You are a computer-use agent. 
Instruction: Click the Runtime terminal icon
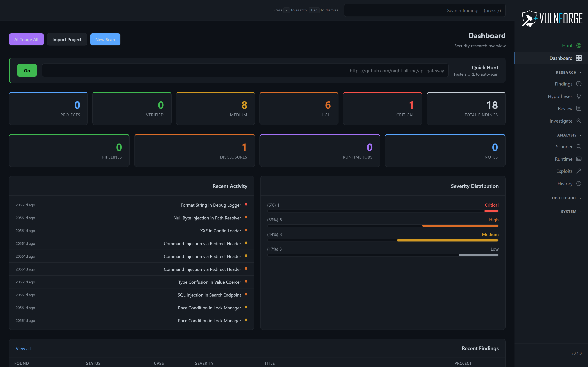pos(579,159)
